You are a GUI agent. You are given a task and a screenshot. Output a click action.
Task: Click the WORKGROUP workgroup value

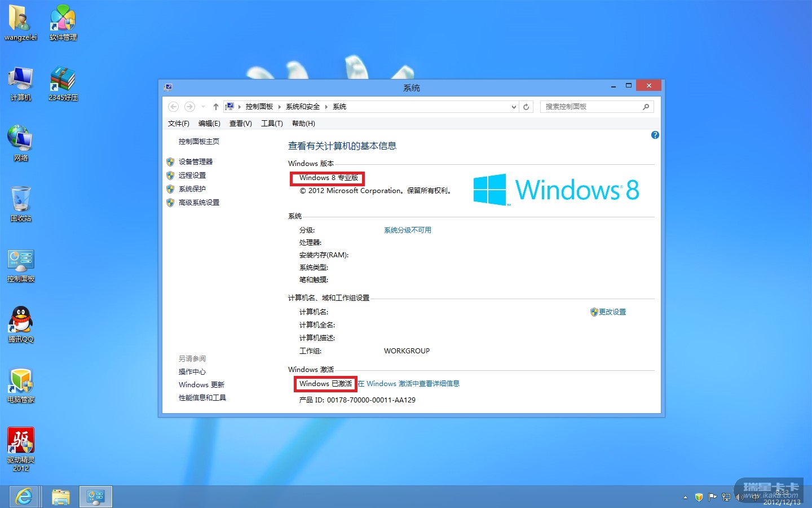pos(407,351)
